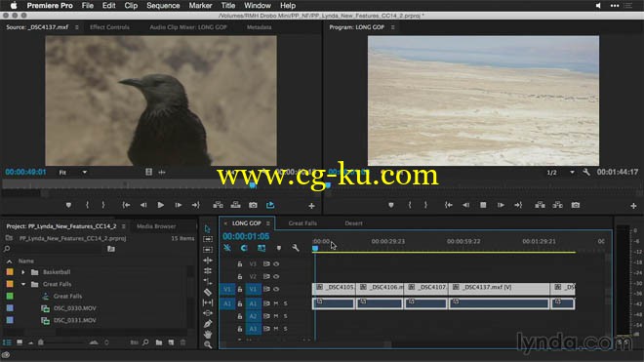Select the _DSC4137.mxf [V] clip in timeline
This screenshot has width=644, height=362.
(500, 288)
